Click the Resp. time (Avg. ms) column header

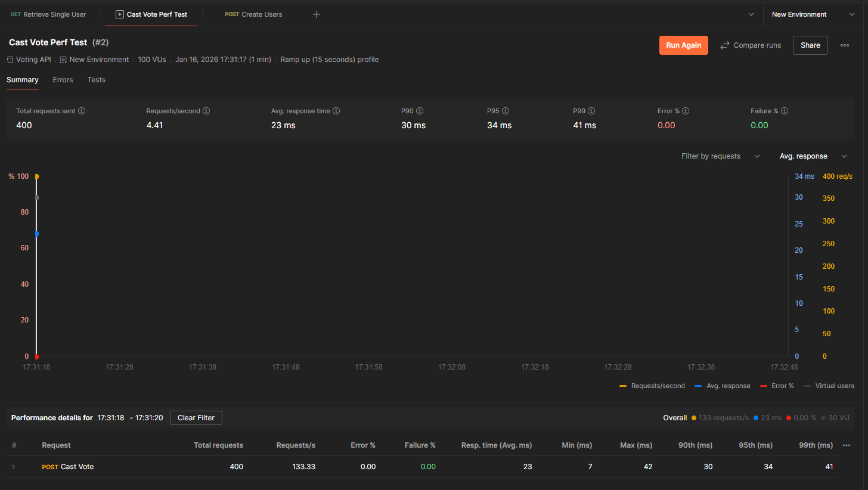pyautogui.click(x=497, y=445)
